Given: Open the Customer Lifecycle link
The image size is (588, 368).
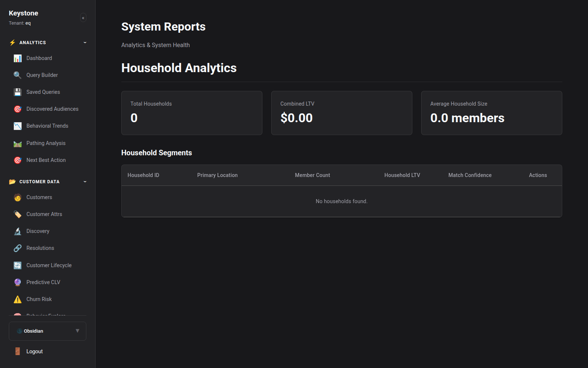Looking at the screenshot, I should [x=49, y=265].
